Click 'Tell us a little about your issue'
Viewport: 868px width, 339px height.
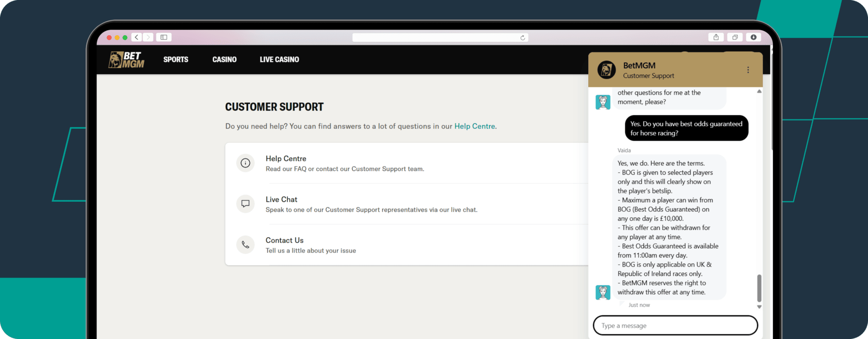point(311,251)
